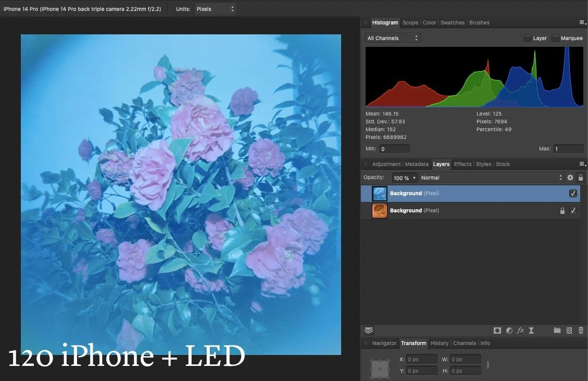Hide the locked bottom Background layer
Image resolution: width=588 pixels, height=381 pixels.
pos(573,211)
